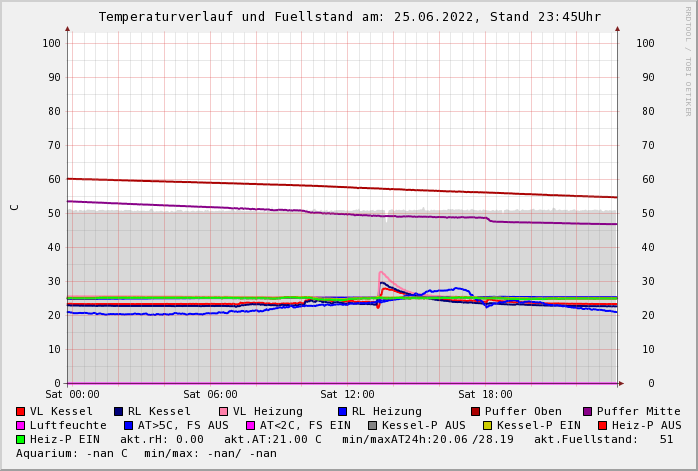Click the Kessel-P AUS gray swatch
This screenshot has width=698, height=471.
pyautogui.click(x=373, y=426)
